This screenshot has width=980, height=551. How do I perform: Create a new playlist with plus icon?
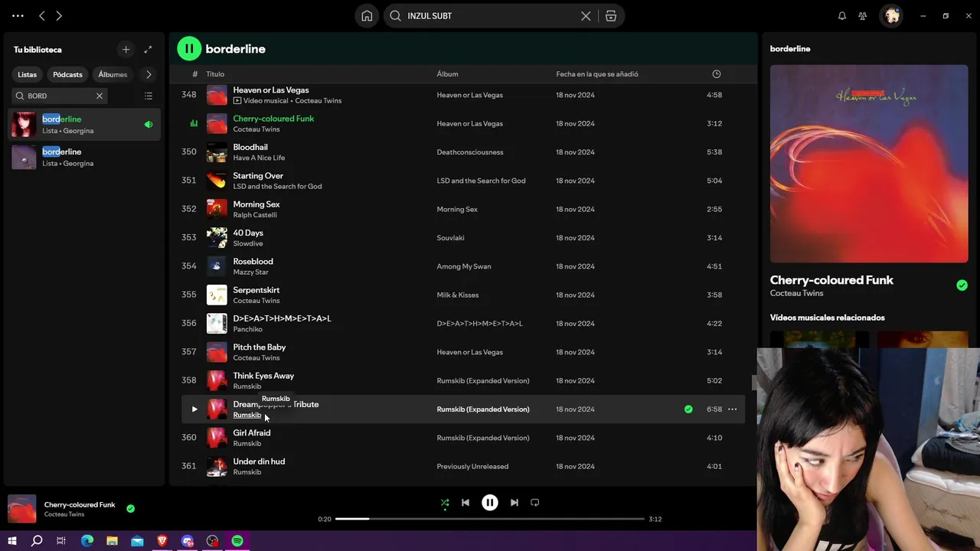click(126, 49)
